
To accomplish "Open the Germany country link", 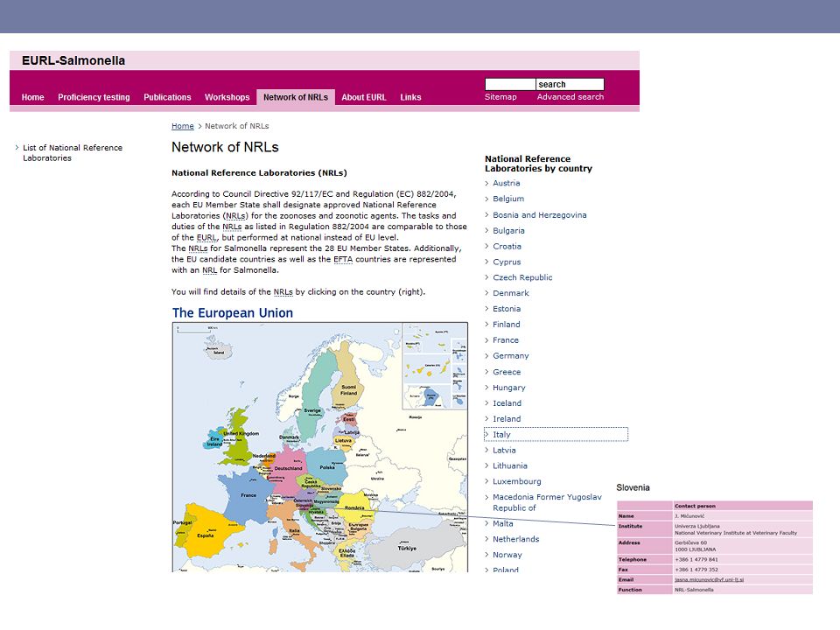I will coord(510,356).
